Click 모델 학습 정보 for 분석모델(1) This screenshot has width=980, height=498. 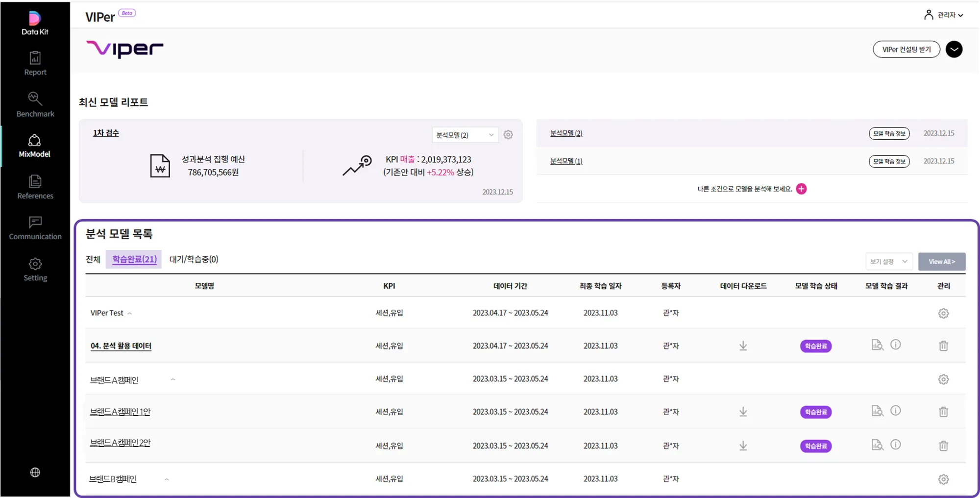pos(889,161)
